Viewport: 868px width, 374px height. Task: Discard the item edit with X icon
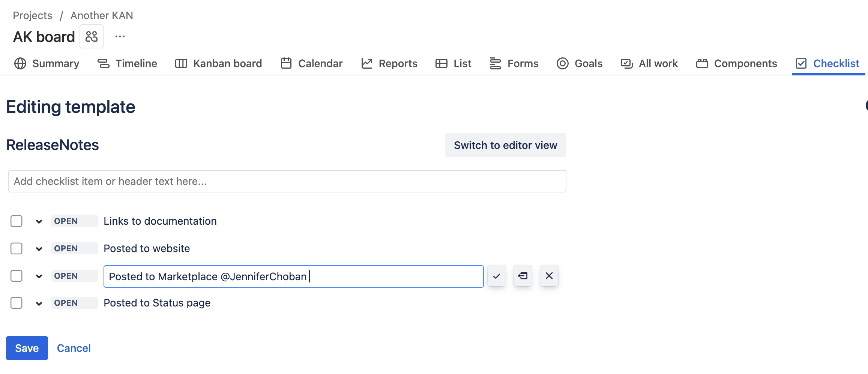coord(549,276)
